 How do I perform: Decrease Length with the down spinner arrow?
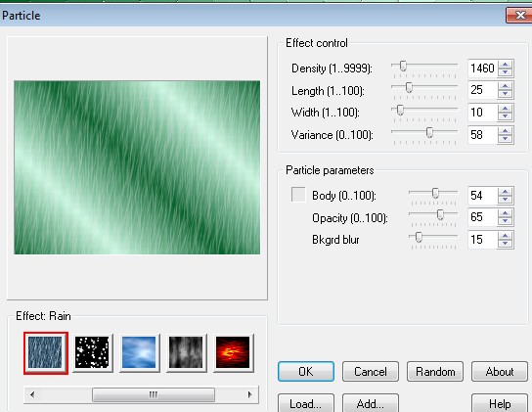point(506,94)
